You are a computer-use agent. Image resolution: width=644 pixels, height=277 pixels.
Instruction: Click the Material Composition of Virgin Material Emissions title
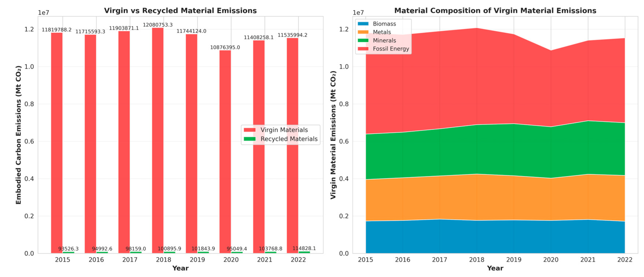[x=495, y=10]
